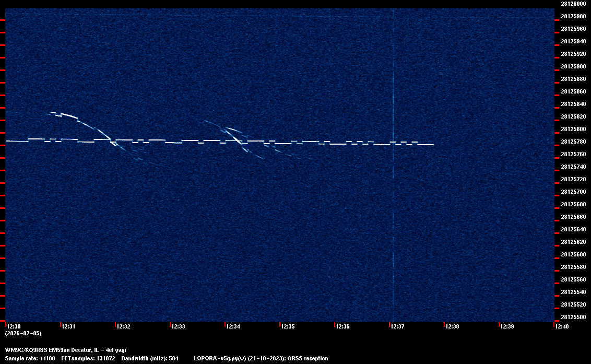Click the Sample rate: 44100 text

(30, 358)
